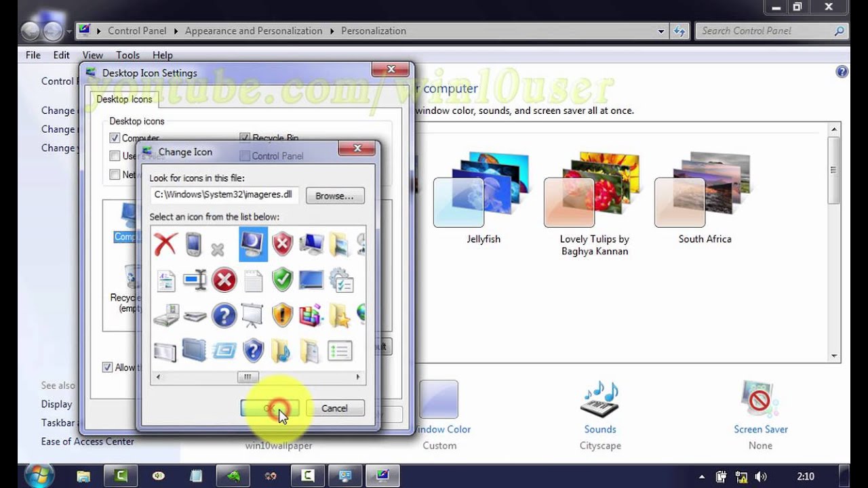Viewport: 868px width, 488px height.
Task: Enable the Control Panel checkbox
Action: [245, 156]
